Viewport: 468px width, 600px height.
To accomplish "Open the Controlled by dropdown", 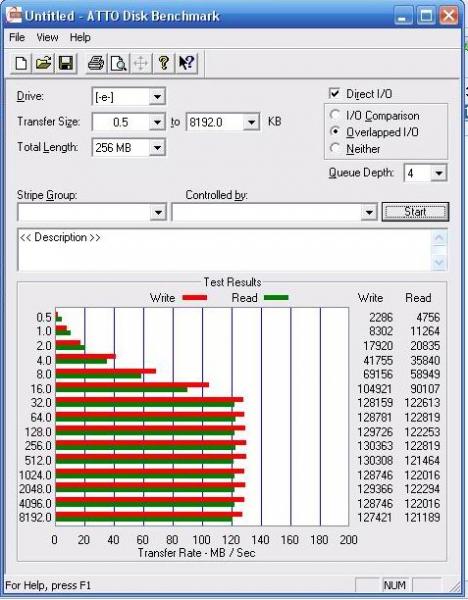I will [x=369, y=212].
